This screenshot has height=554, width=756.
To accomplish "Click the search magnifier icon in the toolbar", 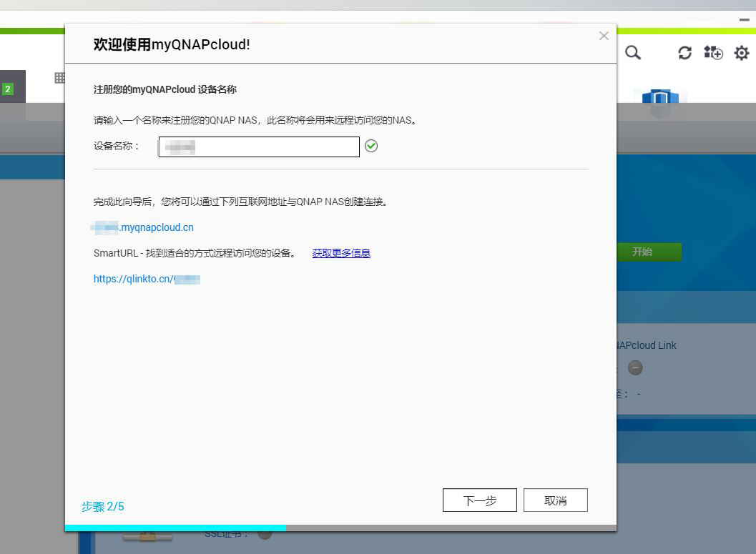I will (632, 52).
